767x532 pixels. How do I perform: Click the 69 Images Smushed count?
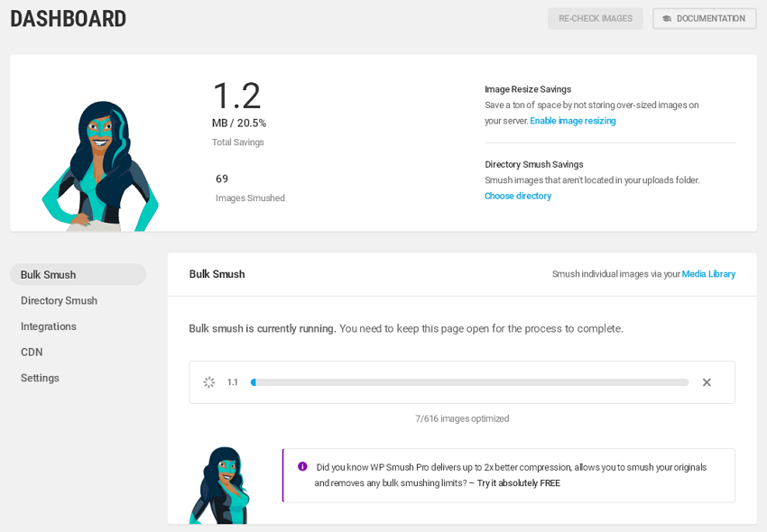pos(222,179)
